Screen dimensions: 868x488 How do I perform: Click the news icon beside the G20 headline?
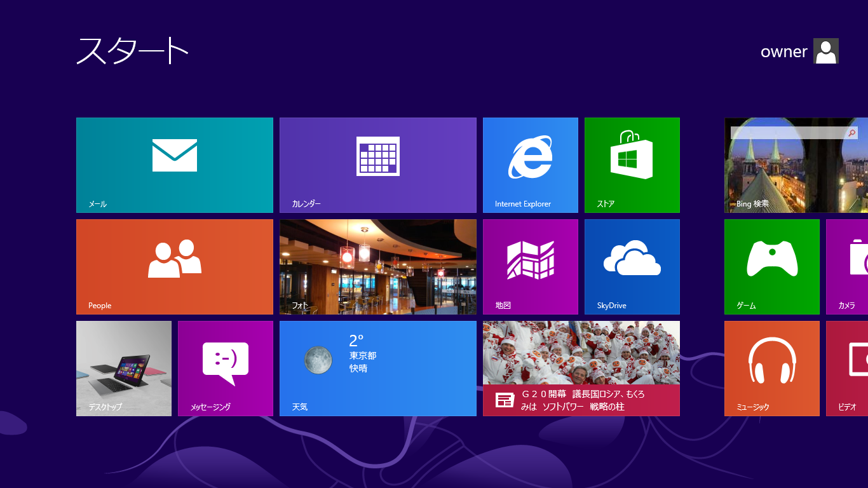505,400
